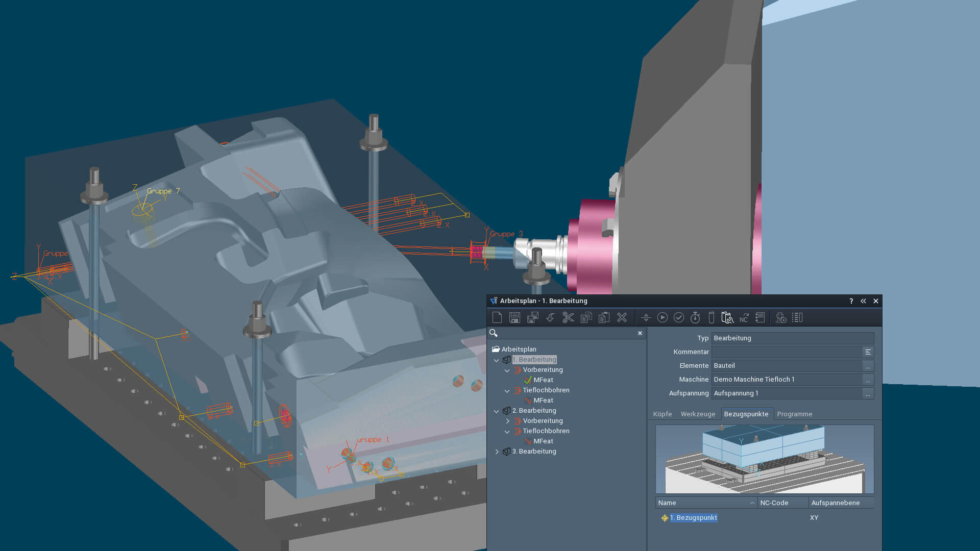Click the delete X icon in toolbar
980x551 pixels.
point(622,317)
